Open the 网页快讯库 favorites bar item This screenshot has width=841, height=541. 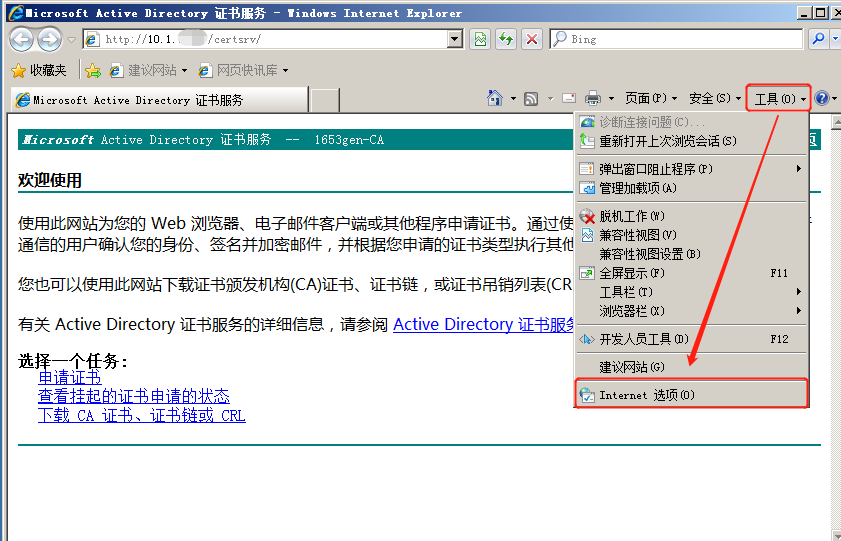243,70
